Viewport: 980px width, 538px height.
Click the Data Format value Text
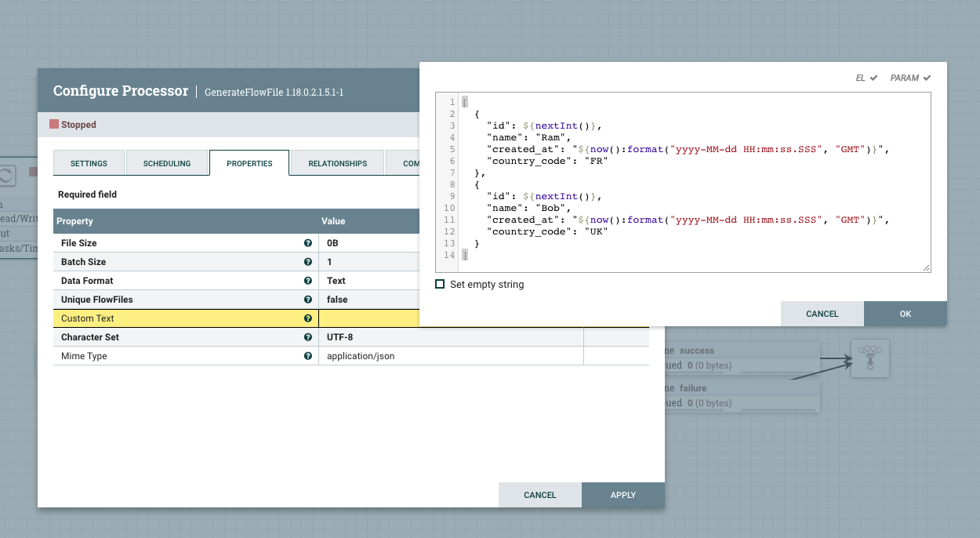pos(336,281)
